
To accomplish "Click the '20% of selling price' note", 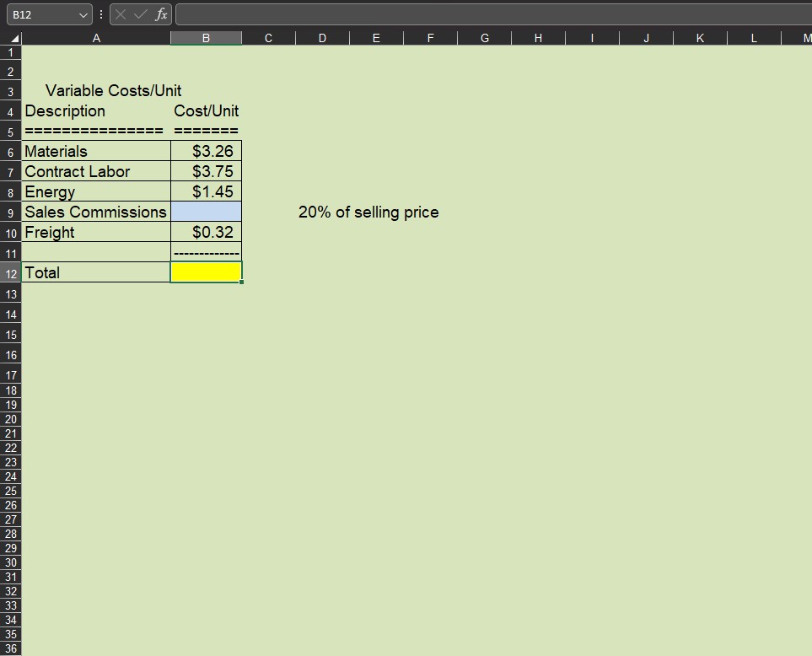I will 368,212.
